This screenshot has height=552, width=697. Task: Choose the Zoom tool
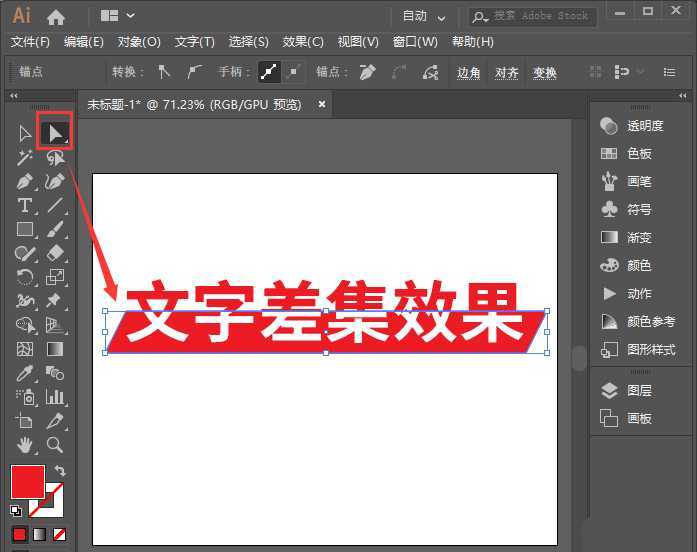click(55, 445)
